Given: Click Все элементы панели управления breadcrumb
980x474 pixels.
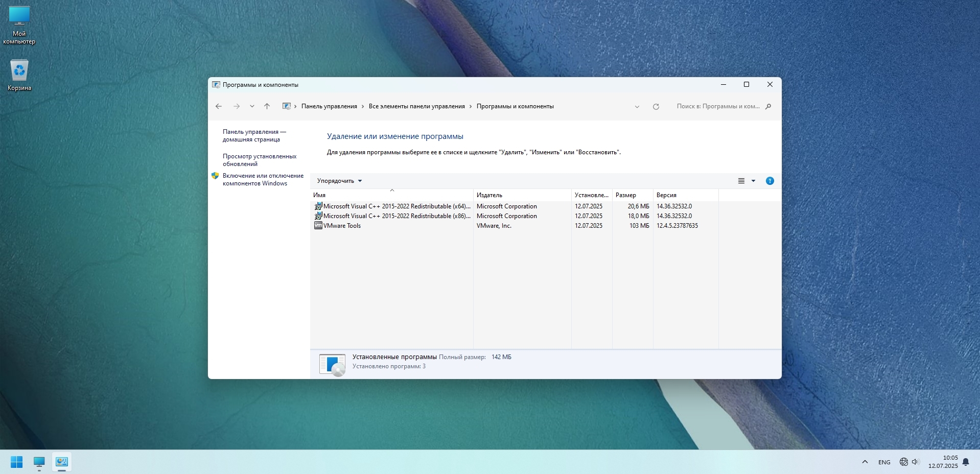Looking at the screenshot, I should pos(416,106).
